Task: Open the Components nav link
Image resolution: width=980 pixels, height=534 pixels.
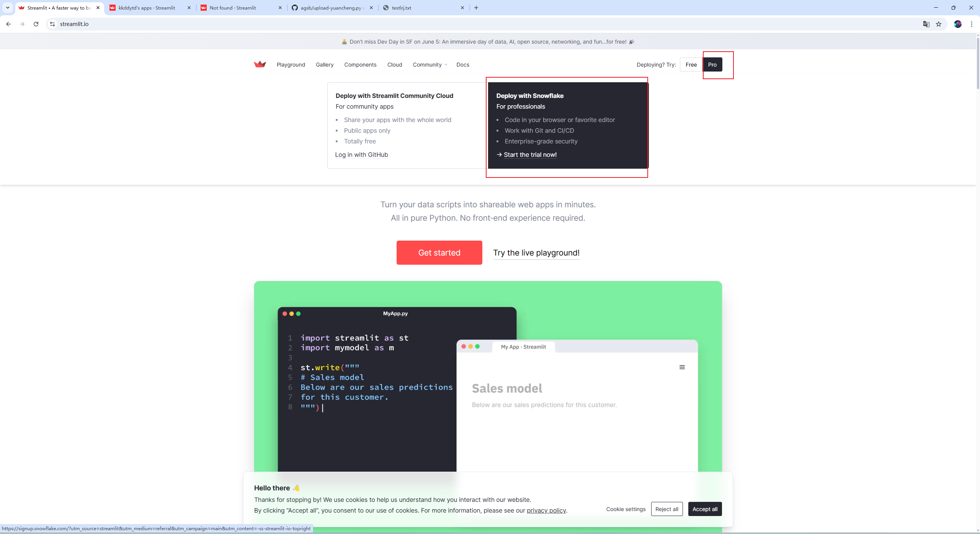Action: pos(360,65)
